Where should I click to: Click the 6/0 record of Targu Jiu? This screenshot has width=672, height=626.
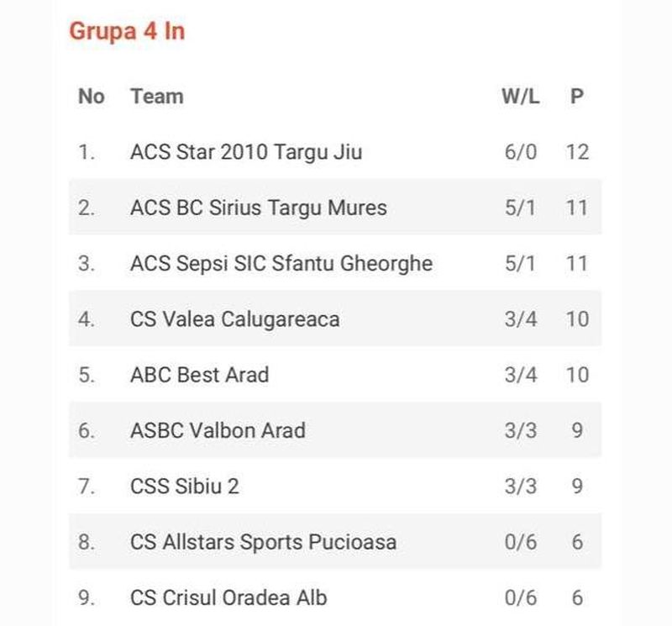520,152
